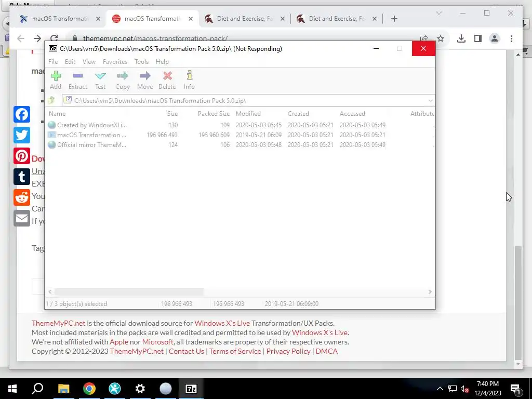
Task: Open the Favorites menu in 7-Zip
Action: [x=115, y=62]
